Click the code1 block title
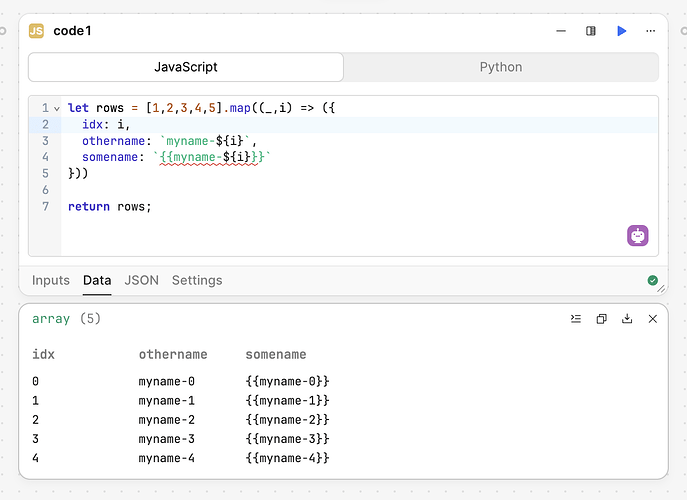 (73, 31)
